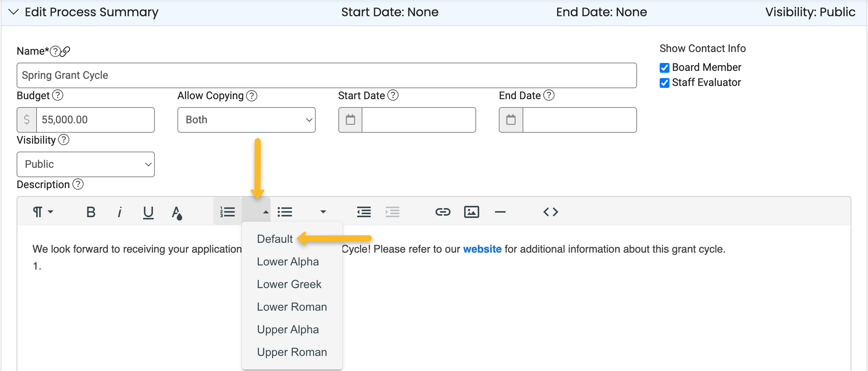Toggle bold formatting in description editor

tap(91, 212)
